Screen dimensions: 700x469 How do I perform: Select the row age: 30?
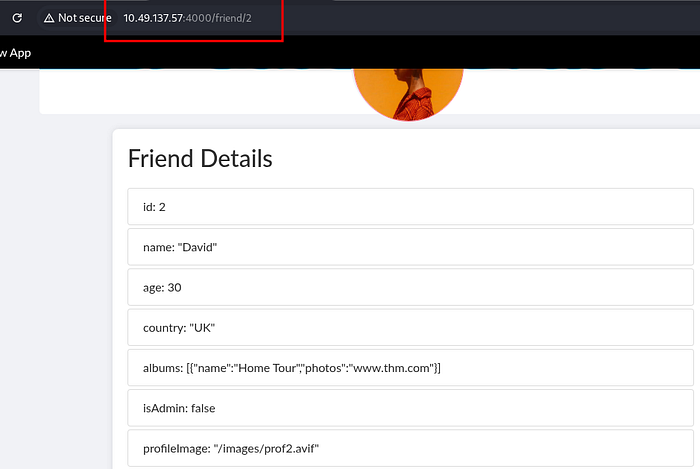click(x=410, y=287)
